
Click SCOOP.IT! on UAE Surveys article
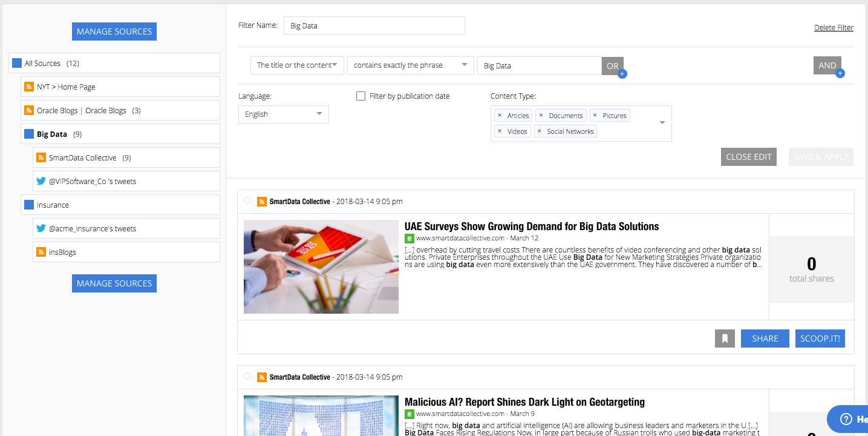820,339
